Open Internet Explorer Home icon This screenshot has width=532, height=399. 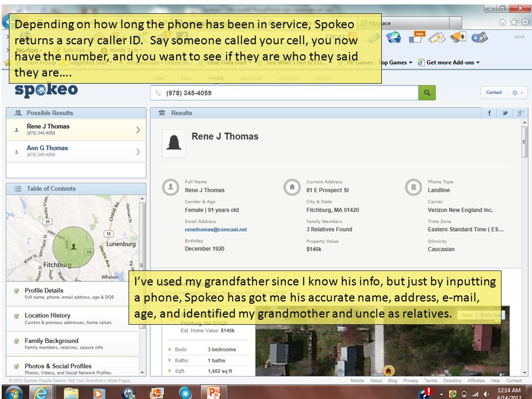(x=503, y=22)
